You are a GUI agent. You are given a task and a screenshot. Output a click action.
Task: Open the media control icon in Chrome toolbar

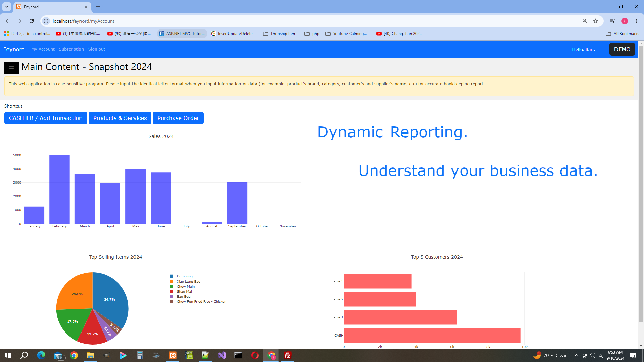click(x=612, y=21)
